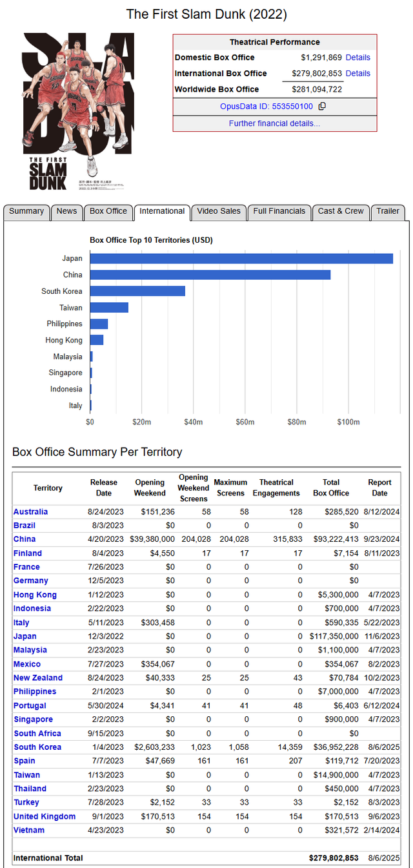
Task: Open the Australia territory link
Action: click(30, 512)
